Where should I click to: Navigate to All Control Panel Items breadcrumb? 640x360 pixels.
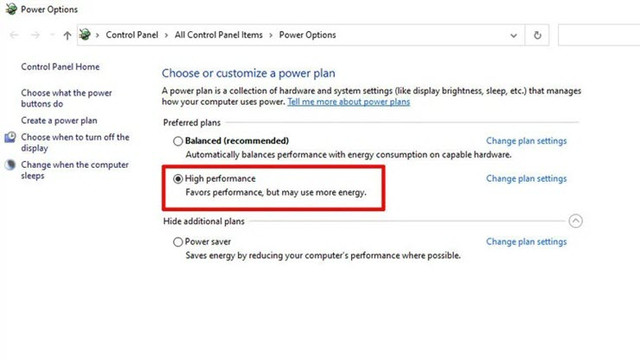pos(218,35)
